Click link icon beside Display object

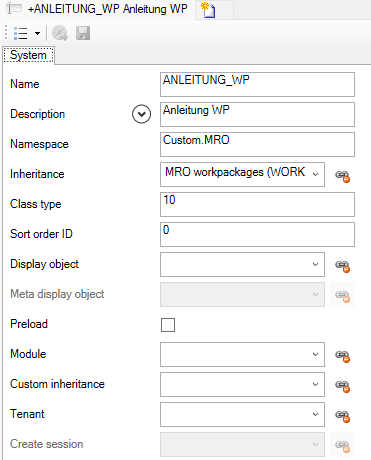342,266
